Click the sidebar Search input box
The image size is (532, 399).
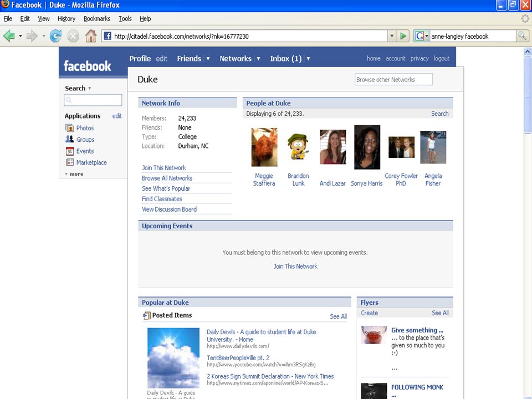point(93,100)
